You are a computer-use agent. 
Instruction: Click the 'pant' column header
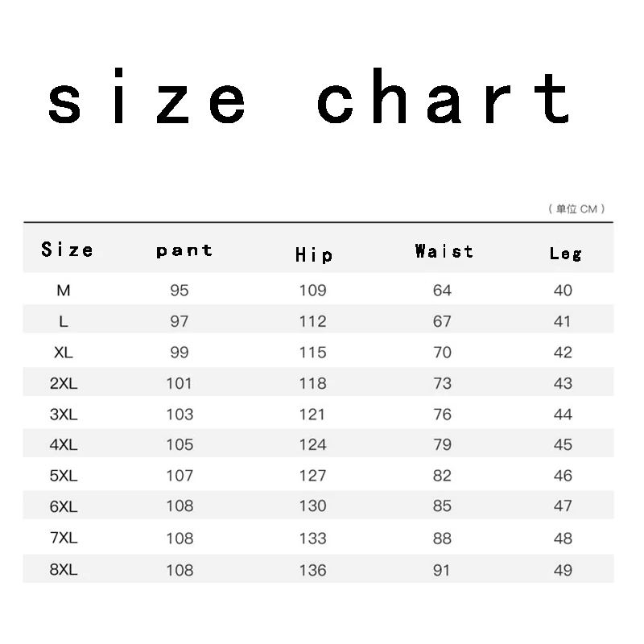click(x=184, y=250)
